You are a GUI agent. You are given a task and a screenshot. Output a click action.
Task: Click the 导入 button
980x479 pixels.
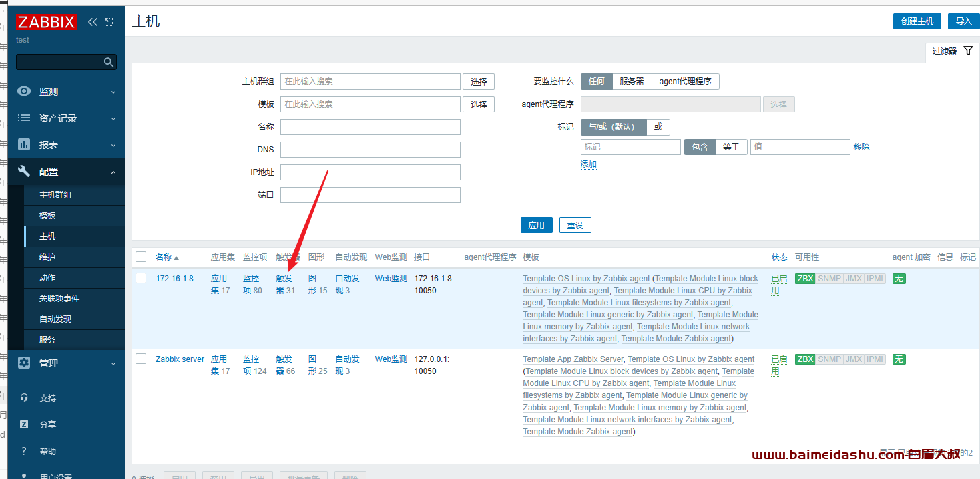tap(964, 21)
